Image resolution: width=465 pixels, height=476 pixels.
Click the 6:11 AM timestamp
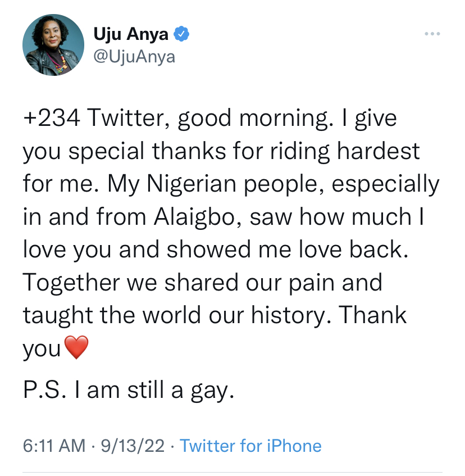click(54, 446)
